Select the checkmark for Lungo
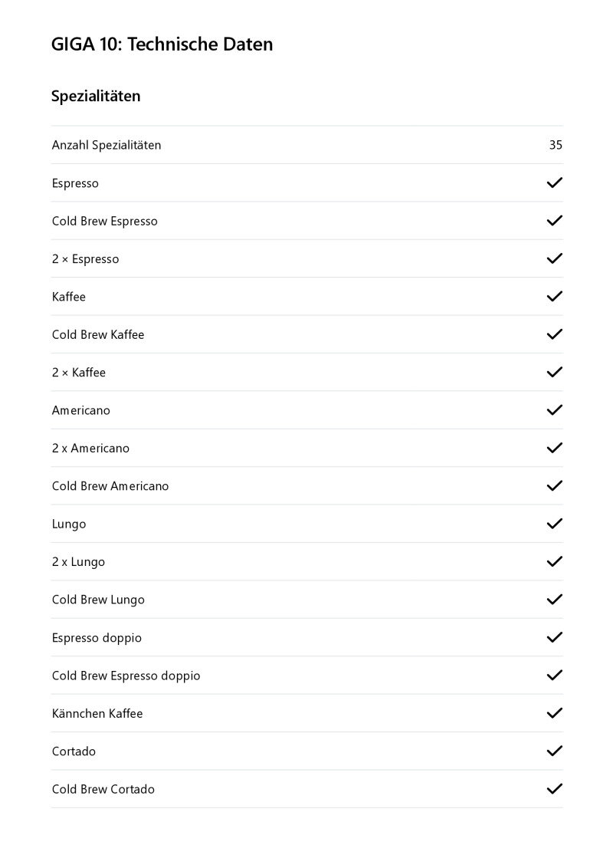This screenshot has width=613, height=868. (x=554, y=524)
